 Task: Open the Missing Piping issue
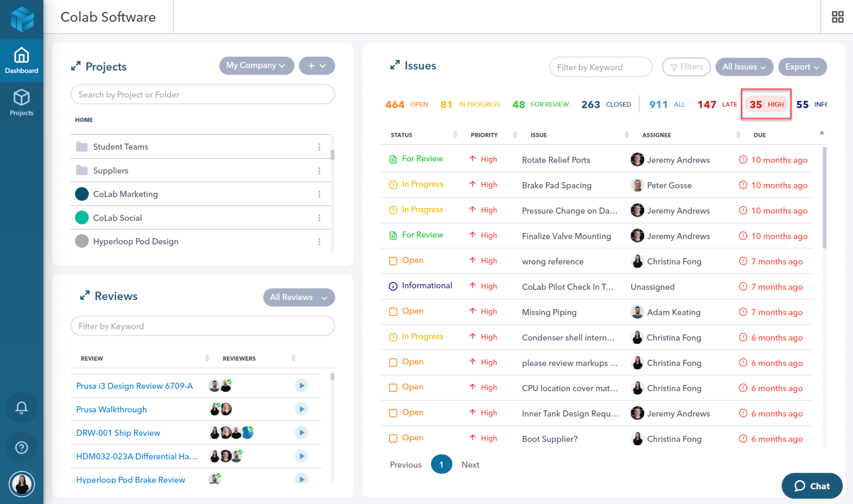pos(549,312)
